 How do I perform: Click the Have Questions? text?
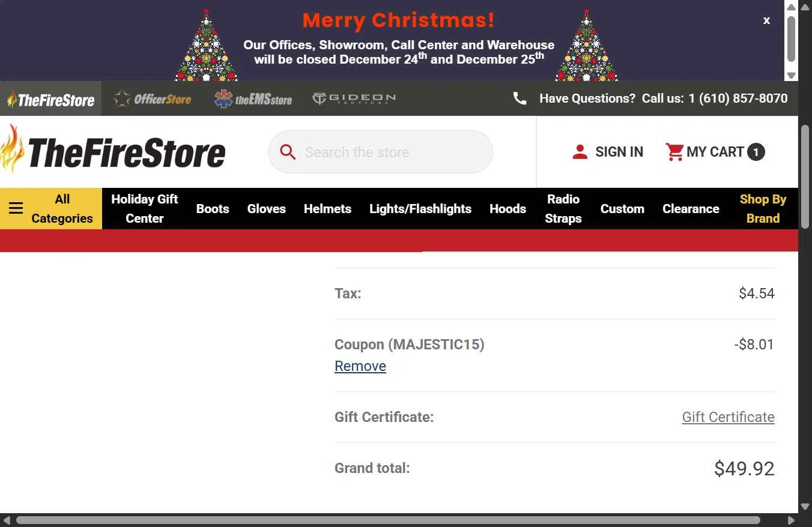[x=587, y=98]
